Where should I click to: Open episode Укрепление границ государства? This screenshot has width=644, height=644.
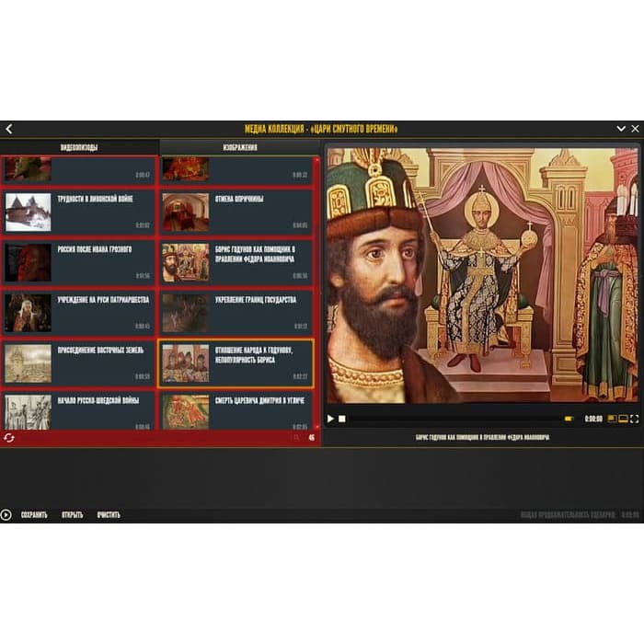pos(236,314)
